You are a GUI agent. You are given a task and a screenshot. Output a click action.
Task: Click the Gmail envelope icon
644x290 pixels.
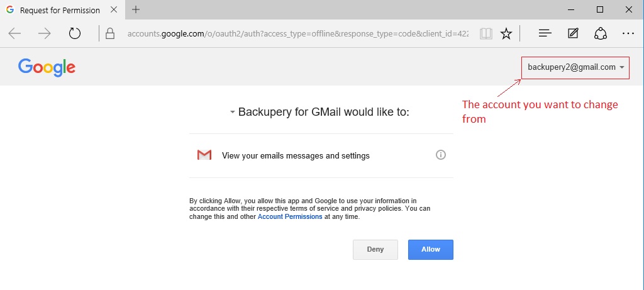point(204,155)
